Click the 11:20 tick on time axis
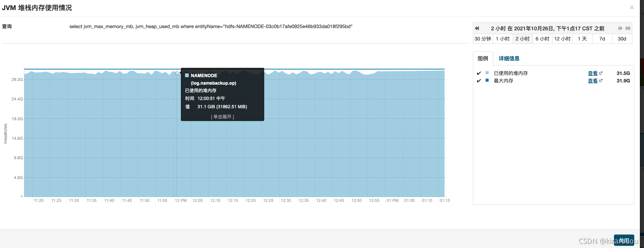 coord(39,201)
